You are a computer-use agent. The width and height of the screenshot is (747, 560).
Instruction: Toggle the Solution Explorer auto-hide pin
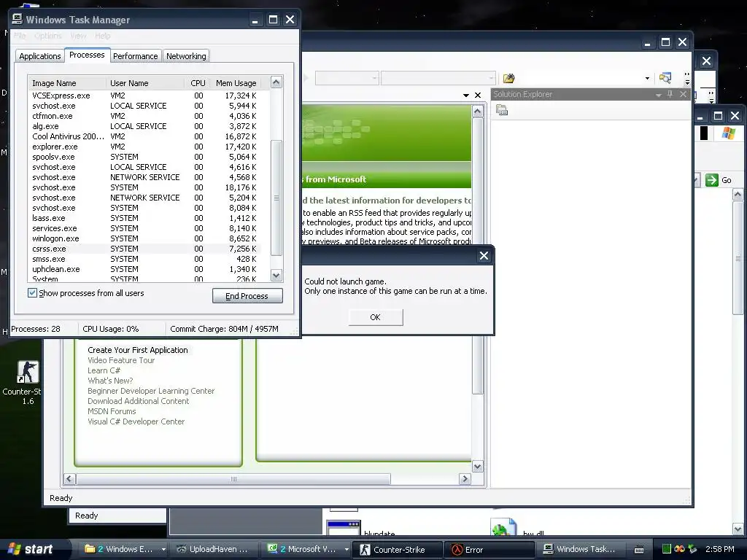(670, 94)
